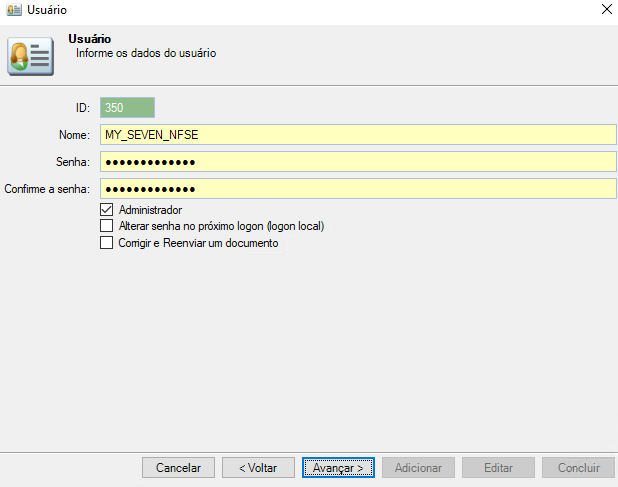Click the greyed-out Adicionar button
Screen dimensions: 618x487
[x=418, y=468]
